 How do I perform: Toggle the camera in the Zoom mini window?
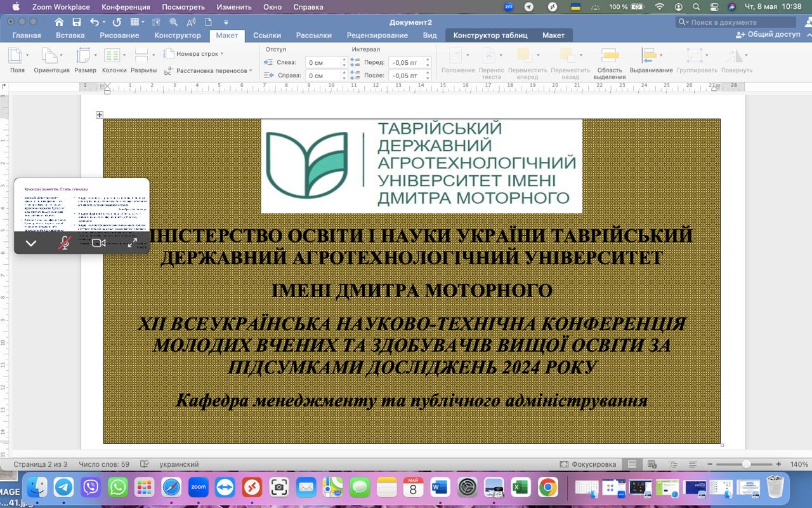click(x=98, y=243)
